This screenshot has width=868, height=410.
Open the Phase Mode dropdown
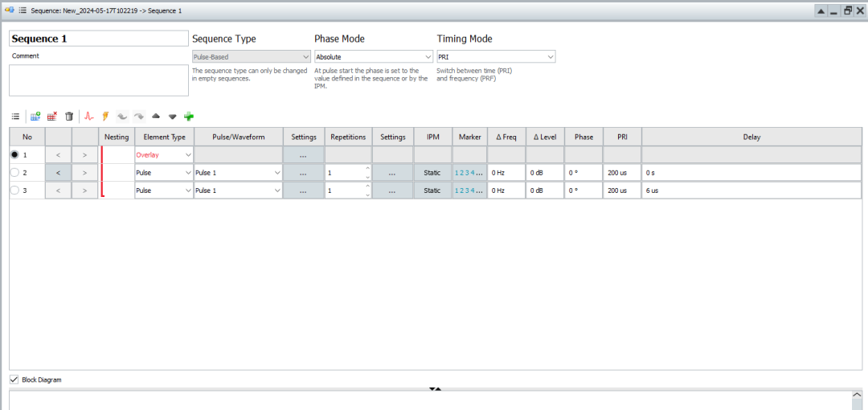coord(371,57)
